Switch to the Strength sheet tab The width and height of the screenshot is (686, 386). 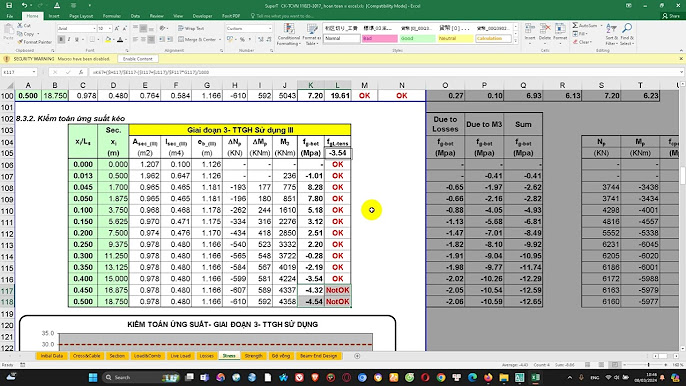pos(253,356)
